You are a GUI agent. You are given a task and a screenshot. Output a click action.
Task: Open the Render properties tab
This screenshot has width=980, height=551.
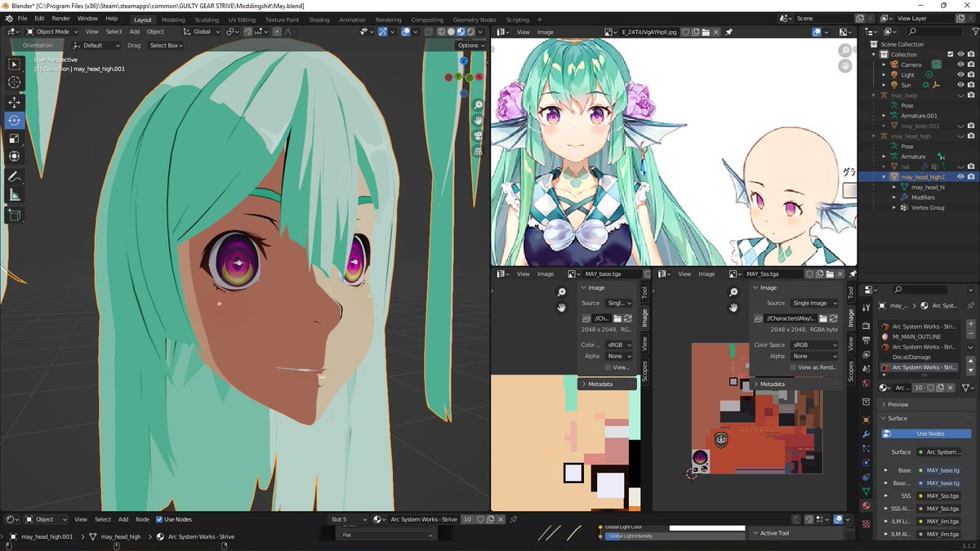(866, 326)
